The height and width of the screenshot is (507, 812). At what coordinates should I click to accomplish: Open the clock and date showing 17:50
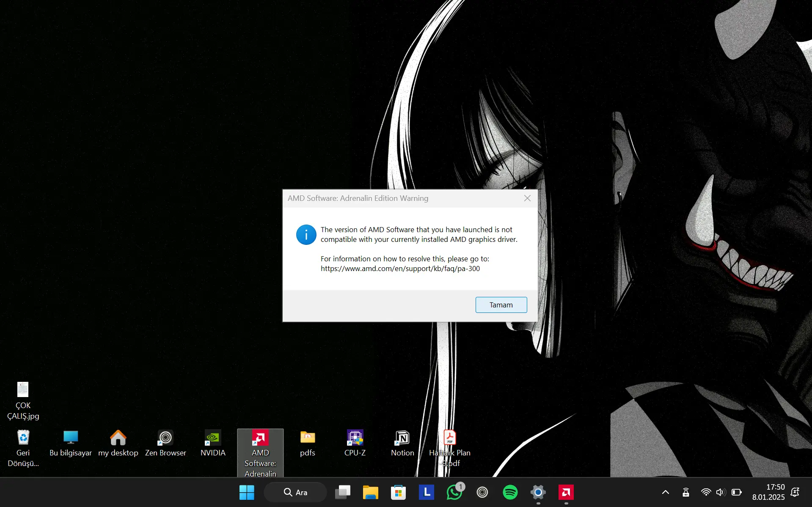(x=768, y=492)
